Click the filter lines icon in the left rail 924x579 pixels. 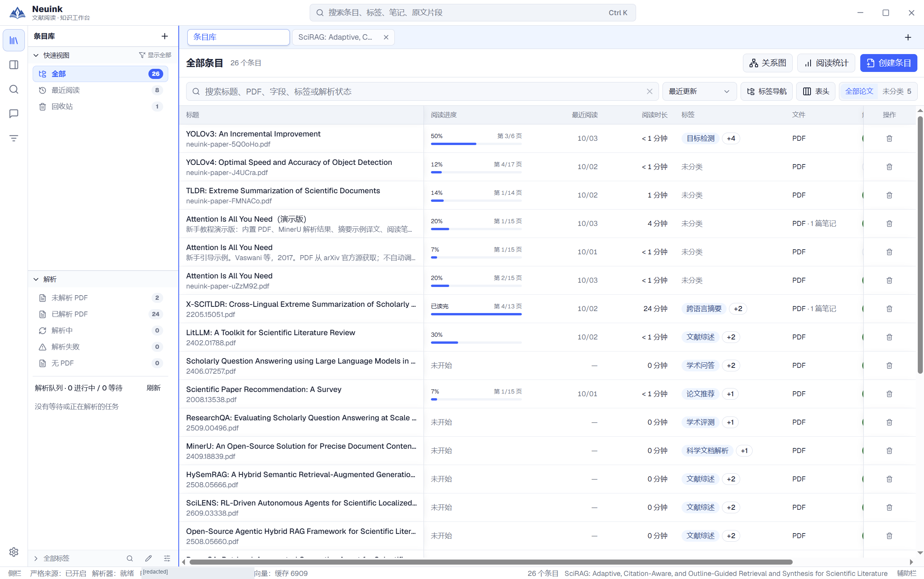click(x=14, y=138)
